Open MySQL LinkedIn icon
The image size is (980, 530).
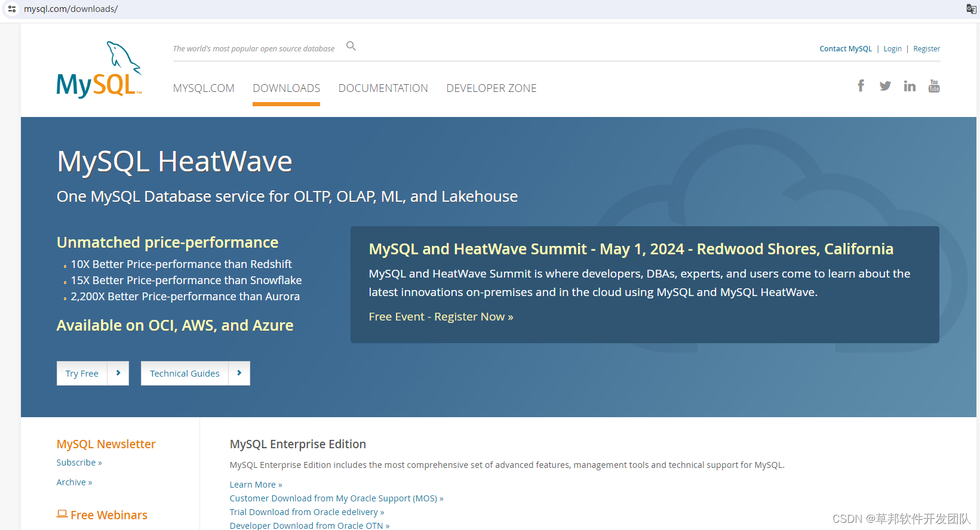[x=910, y=86]
